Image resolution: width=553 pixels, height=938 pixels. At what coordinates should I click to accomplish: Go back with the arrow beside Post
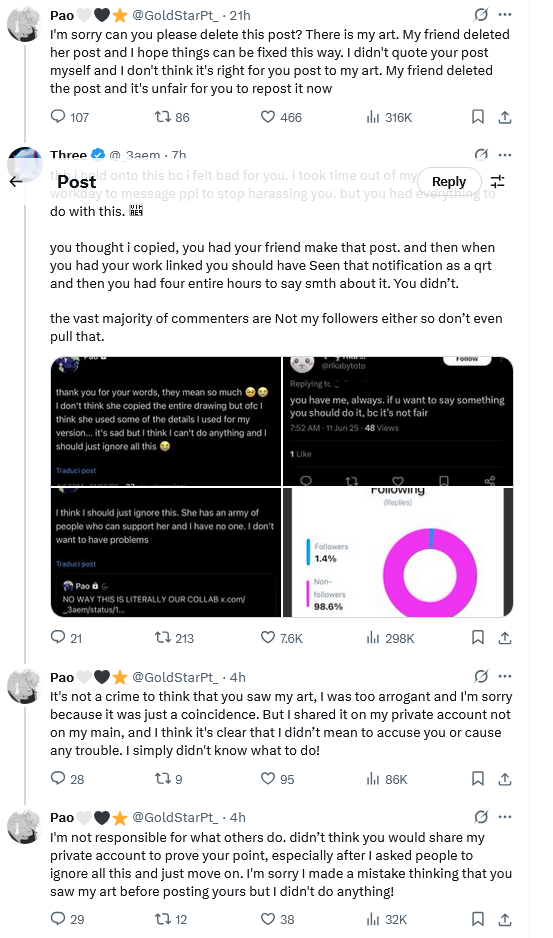(x=16, y=181)
